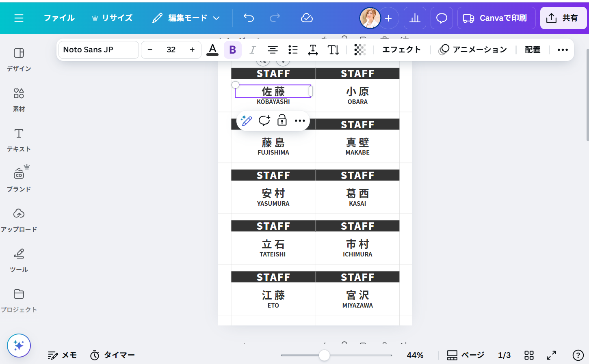Click the cloud save status icon
The height and width of the screenshot is (364, 589).
[307, 18]
